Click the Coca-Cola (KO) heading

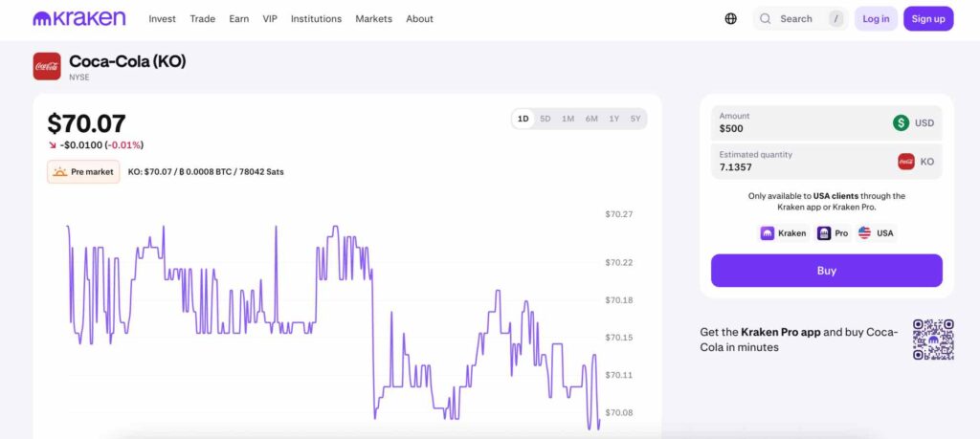click(127, 61)
